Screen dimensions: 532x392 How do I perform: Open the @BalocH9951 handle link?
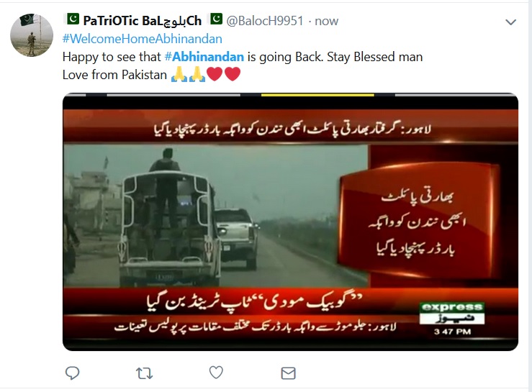(265, 21)
